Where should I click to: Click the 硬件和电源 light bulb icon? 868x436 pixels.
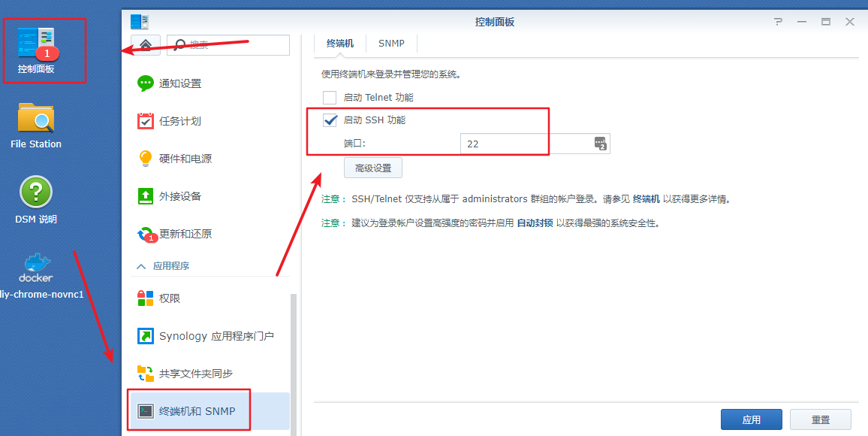click(x=145, y=159)
